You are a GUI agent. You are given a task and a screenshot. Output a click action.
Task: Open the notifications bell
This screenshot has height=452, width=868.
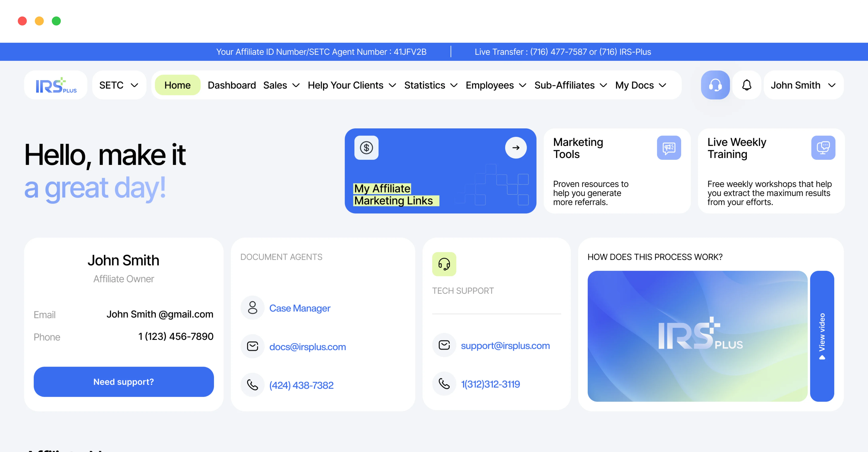[x=747, y=85]
